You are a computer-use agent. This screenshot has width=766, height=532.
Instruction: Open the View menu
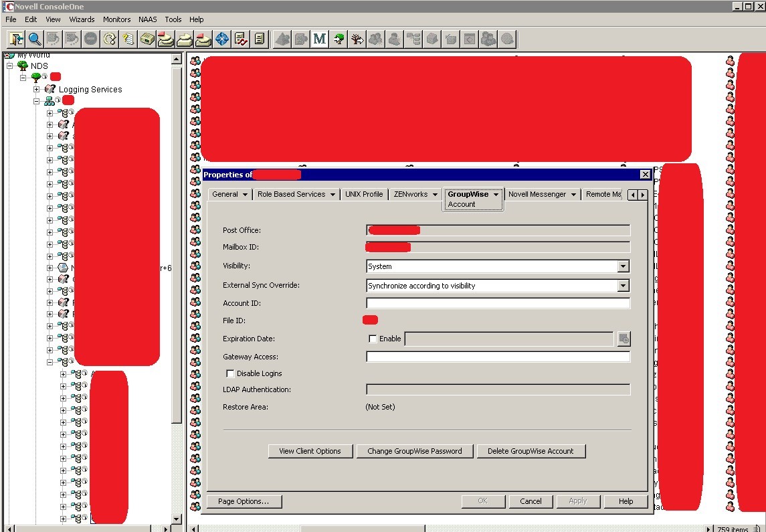(x=53, y=19)
